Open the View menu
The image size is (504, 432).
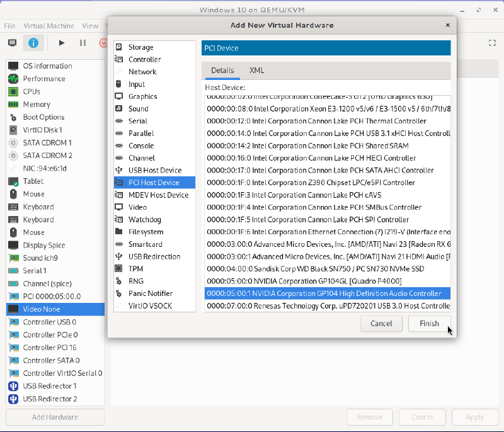point(90,26)
